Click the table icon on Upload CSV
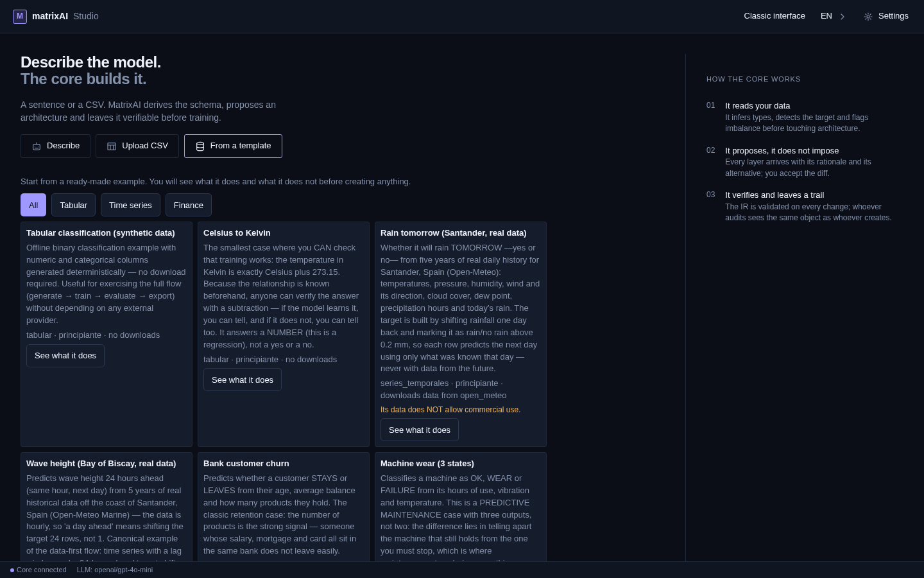Screen dimensions: 924x578 pyautogui.click(x=112, y=146)
